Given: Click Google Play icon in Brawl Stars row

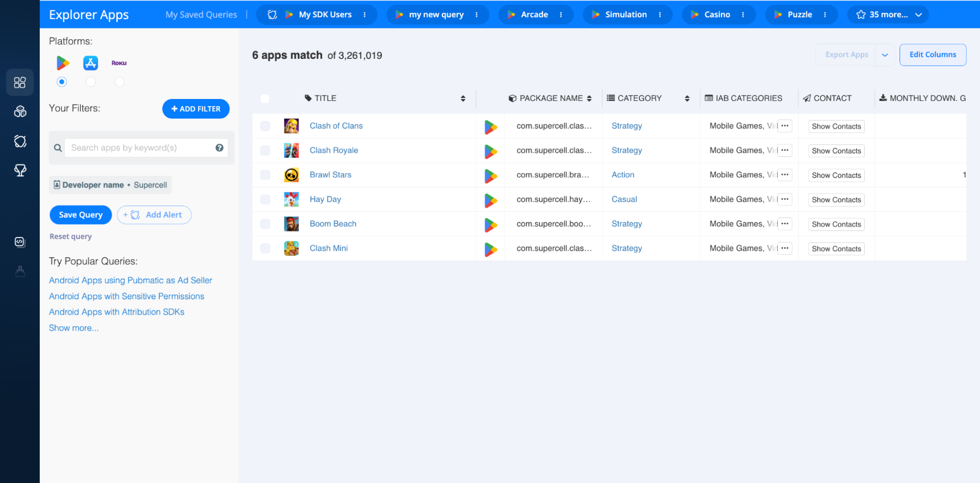Looking at the screenshot, I should 491,176.
